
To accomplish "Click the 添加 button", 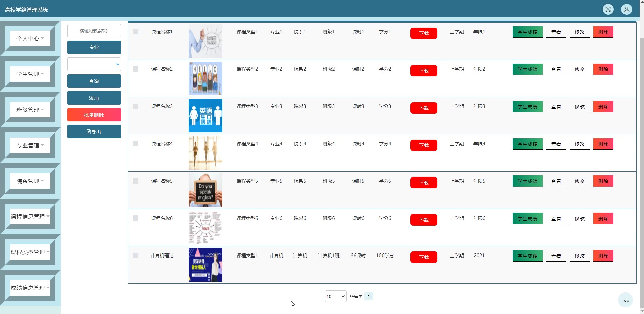I will tap(94, 98).
